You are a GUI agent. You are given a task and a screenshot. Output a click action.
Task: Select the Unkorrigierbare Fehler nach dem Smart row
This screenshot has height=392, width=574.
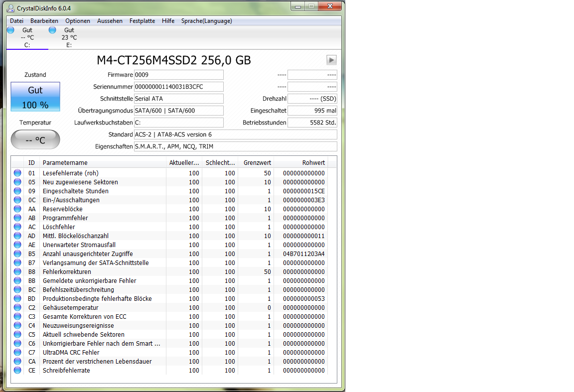tap(169, 343)
